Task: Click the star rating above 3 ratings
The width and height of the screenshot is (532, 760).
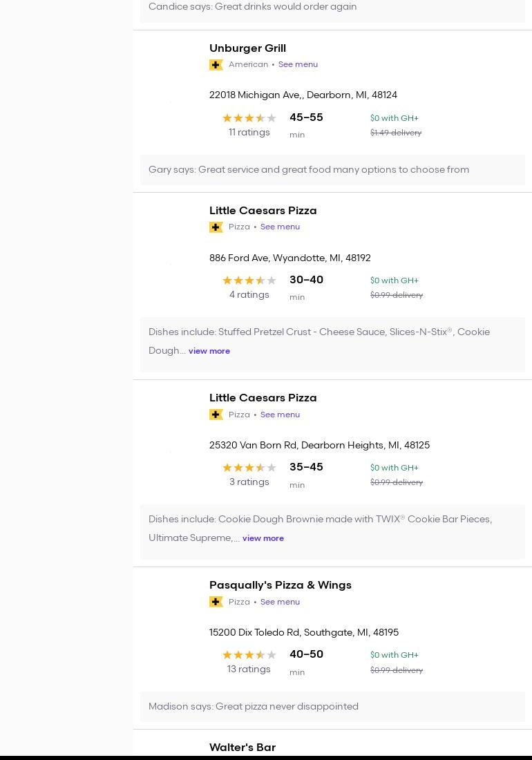Action: [x=249, y=468]
